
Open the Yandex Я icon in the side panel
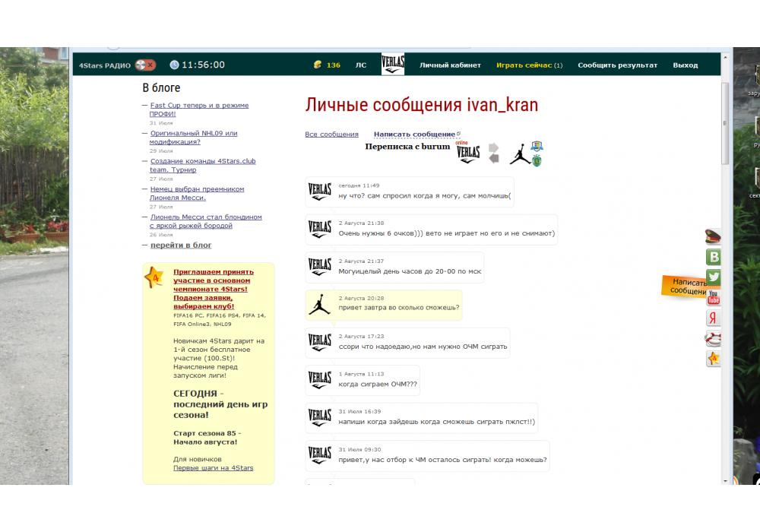[x=713, y=318]
